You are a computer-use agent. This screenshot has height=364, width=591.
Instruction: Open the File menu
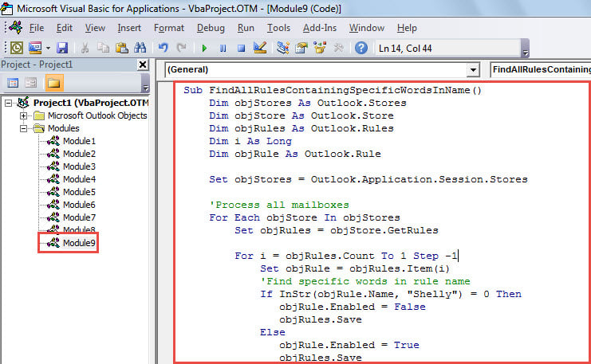pos(37,28)
